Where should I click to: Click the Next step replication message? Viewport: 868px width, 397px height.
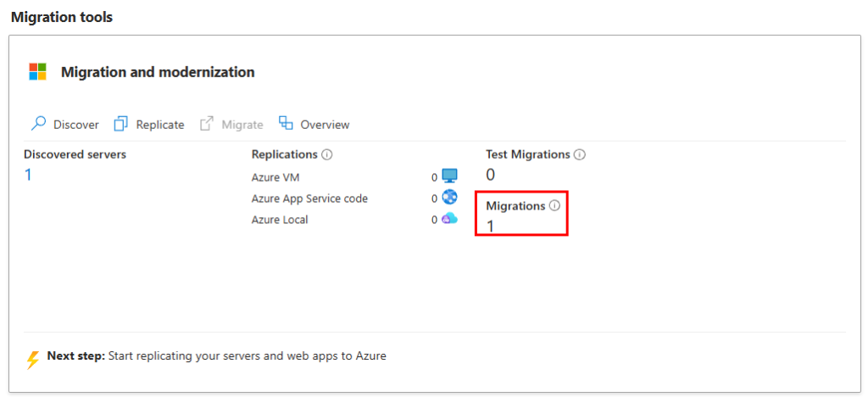pos(216,356)
